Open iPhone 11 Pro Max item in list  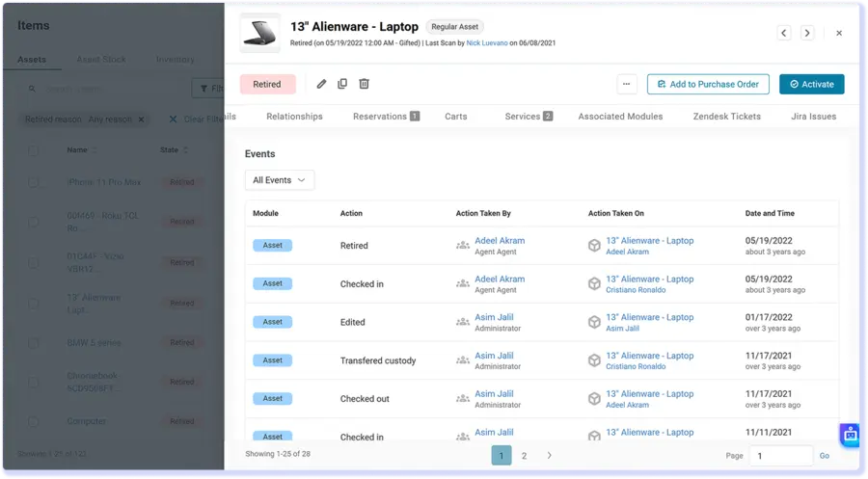pos(104,182)
